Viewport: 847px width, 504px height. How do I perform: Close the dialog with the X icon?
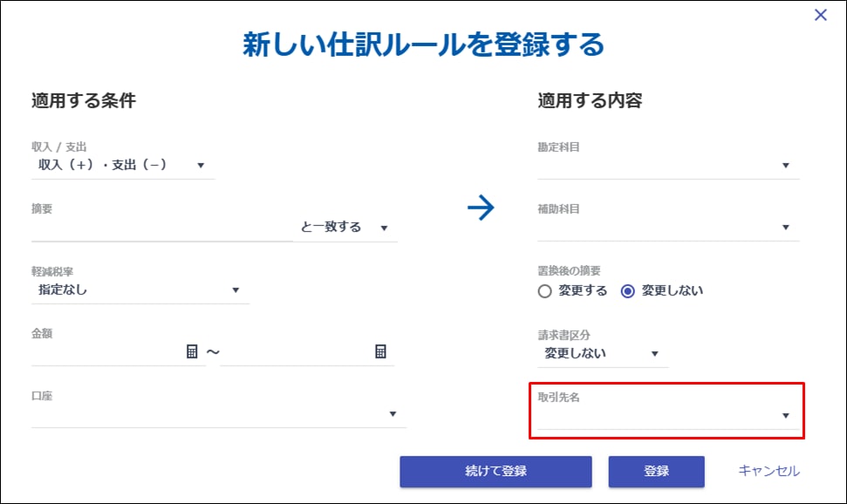[820, 15]
